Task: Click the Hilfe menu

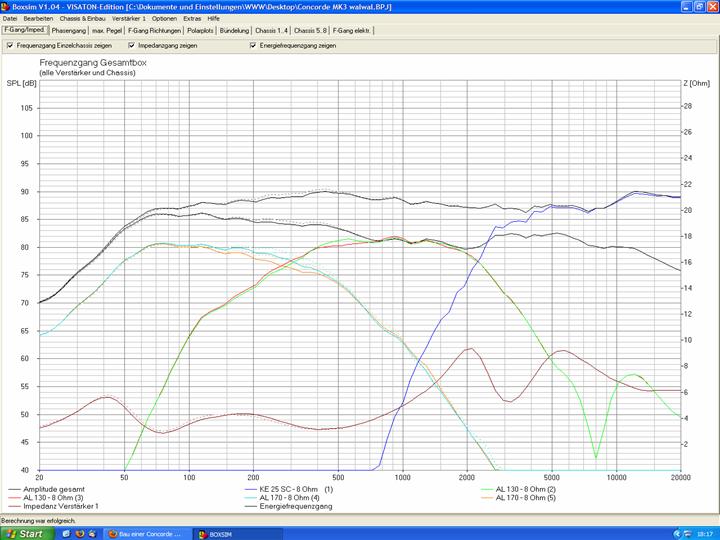Action: tap(214, 18)
